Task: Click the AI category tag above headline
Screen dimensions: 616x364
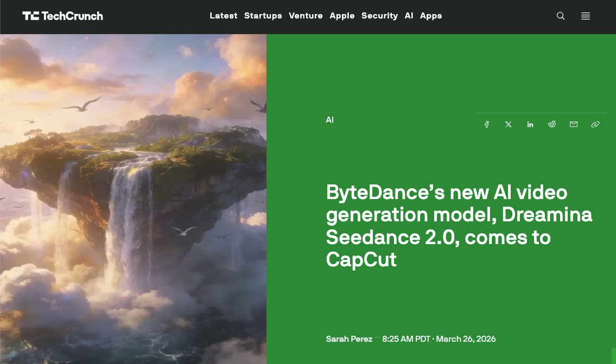Action: pos(329,120)
